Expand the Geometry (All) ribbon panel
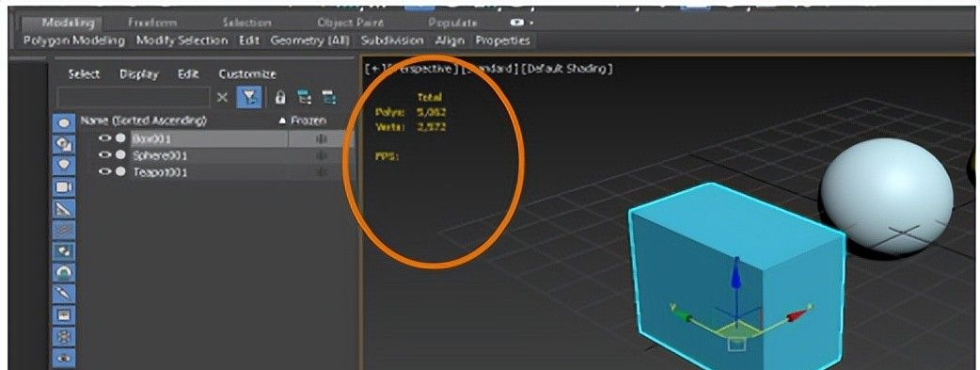 pos(310,40)
